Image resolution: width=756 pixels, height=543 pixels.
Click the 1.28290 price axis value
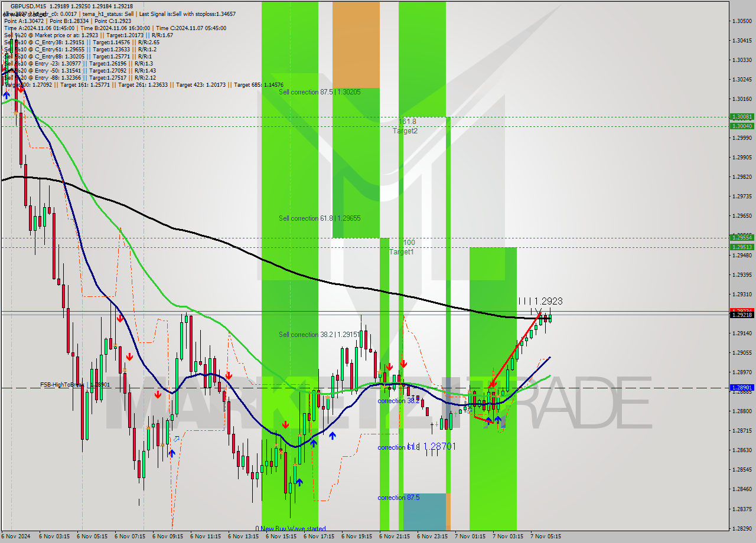pos(742,528)
